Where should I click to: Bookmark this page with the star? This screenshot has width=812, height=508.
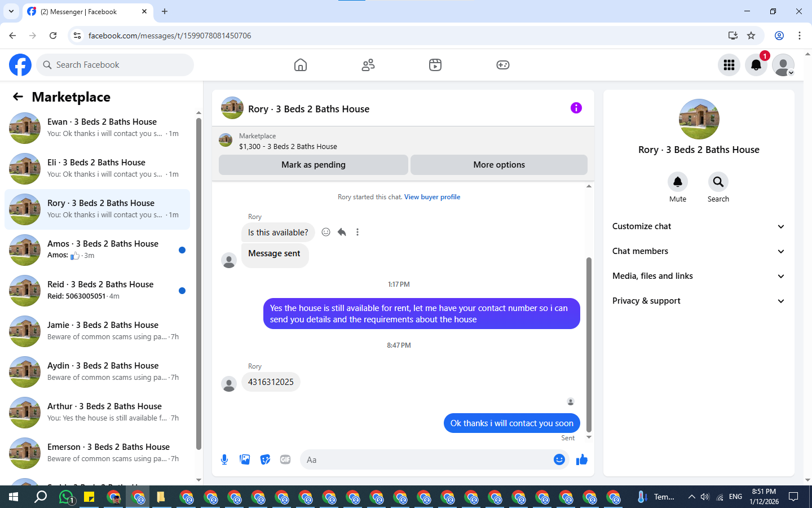pyautogui.click(x=751, y=36)
